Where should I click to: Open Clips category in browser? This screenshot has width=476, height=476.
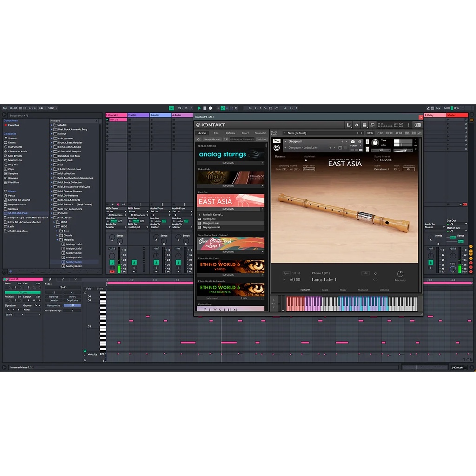point(9,169)
